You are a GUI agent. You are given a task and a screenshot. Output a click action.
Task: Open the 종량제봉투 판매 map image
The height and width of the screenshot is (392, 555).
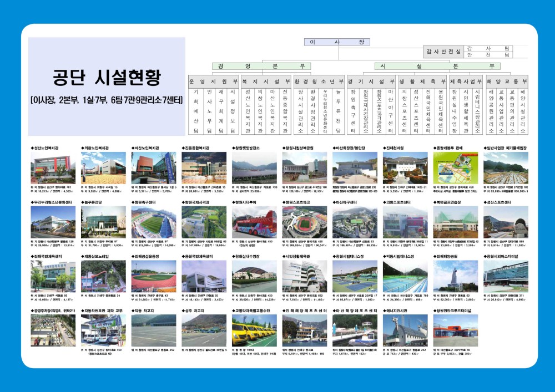[x=456, y=167]
